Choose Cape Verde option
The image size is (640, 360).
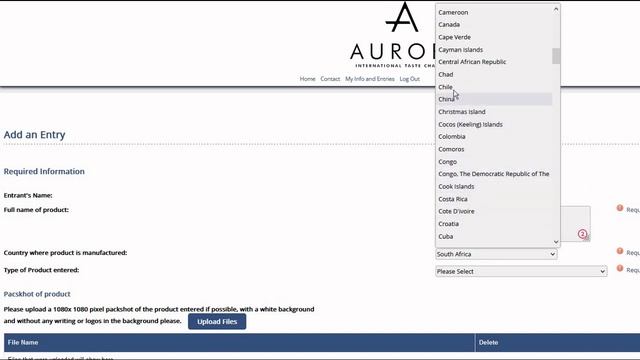click(494, 37)
